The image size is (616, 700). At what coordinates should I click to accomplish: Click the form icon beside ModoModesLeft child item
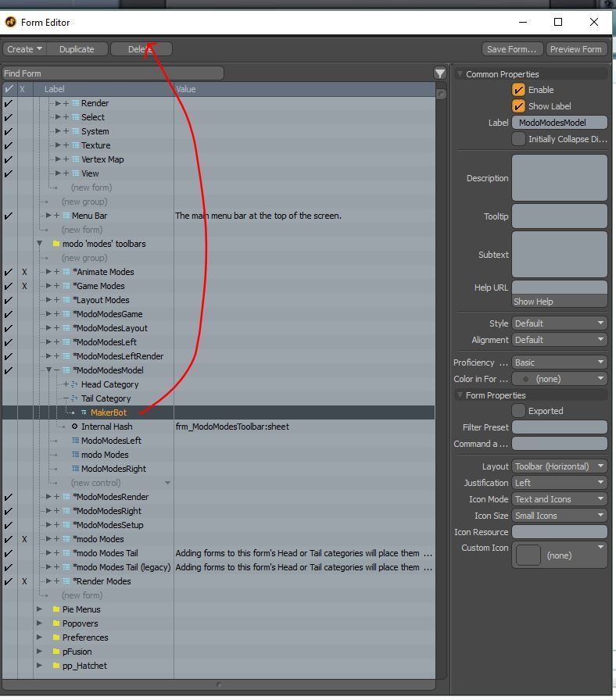76,441
